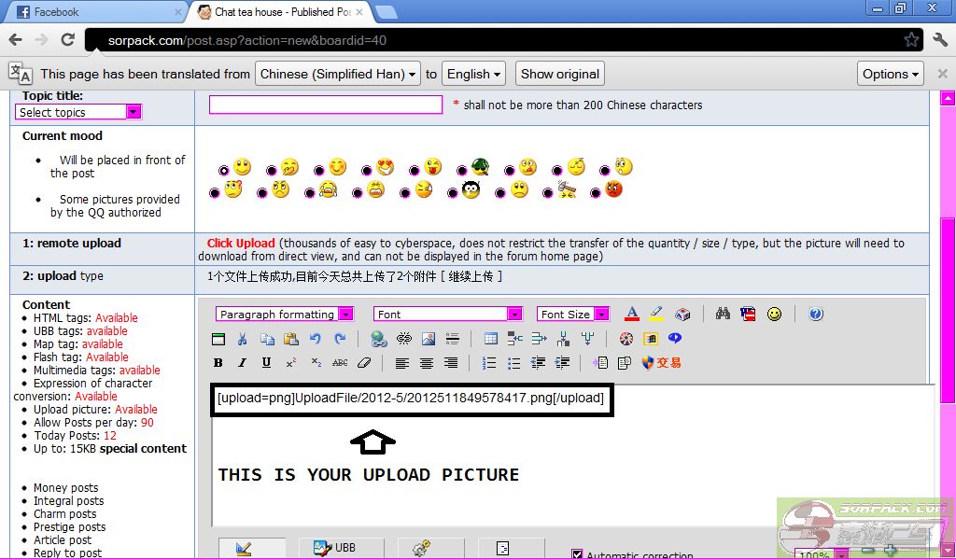Click the blue Help question mark icon
Viewport: 956px width, 560px height.
[x=816, y=315]
